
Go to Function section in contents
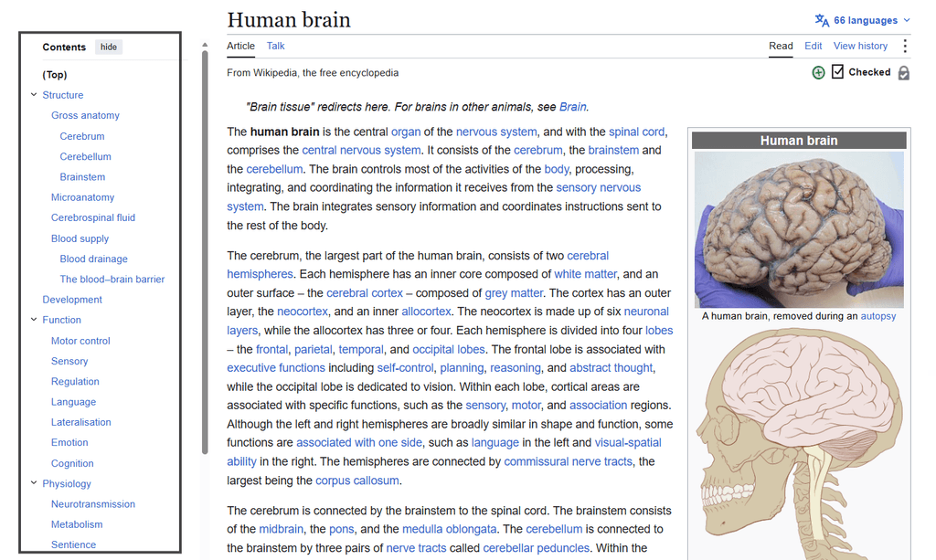coord(61,320)
